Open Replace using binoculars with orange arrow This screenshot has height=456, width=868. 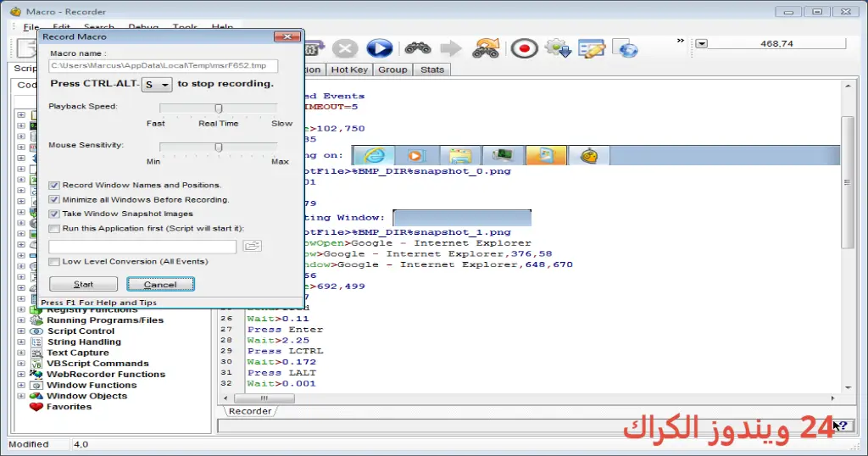tap(486, 48)
